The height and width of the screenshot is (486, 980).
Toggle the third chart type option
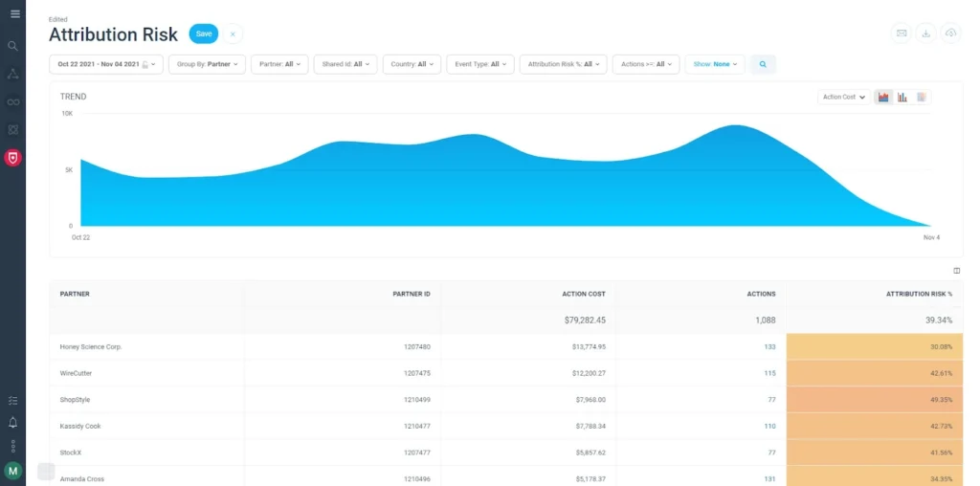click(921, 97)
